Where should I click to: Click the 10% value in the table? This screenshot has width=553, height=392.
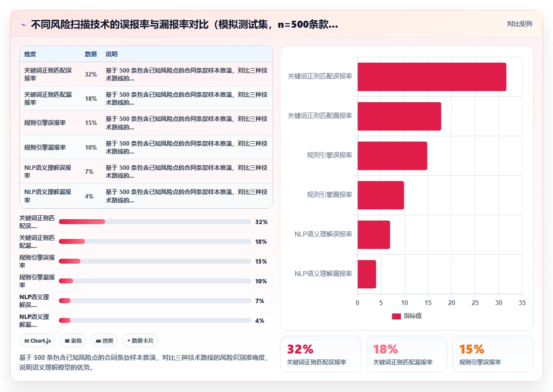tap(91, 147)
